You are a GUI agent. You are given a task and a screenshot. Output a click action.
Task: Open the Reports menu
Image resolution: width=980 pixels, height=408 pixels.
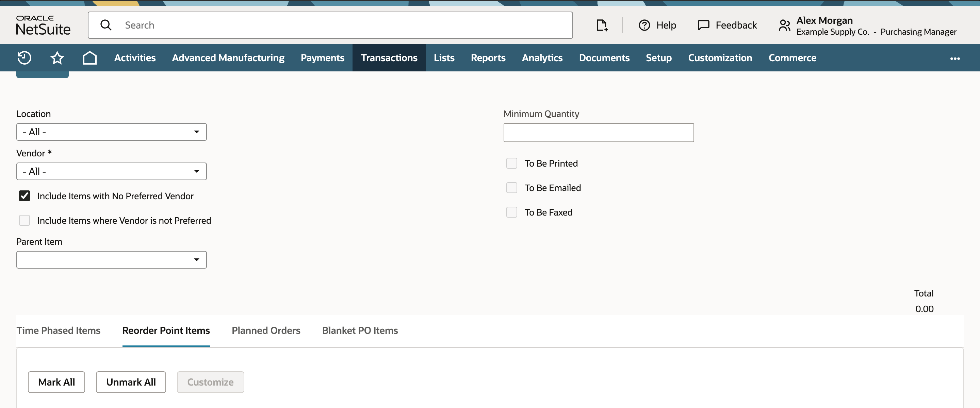[x=488, y=58]
